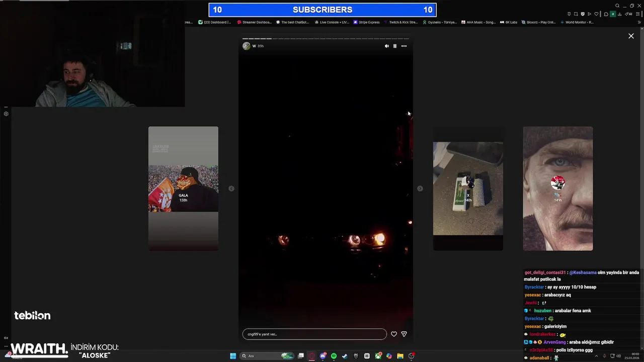
Task: Open Discord from the taskbar
Action: pyautogui.click(x=323, y=356)
